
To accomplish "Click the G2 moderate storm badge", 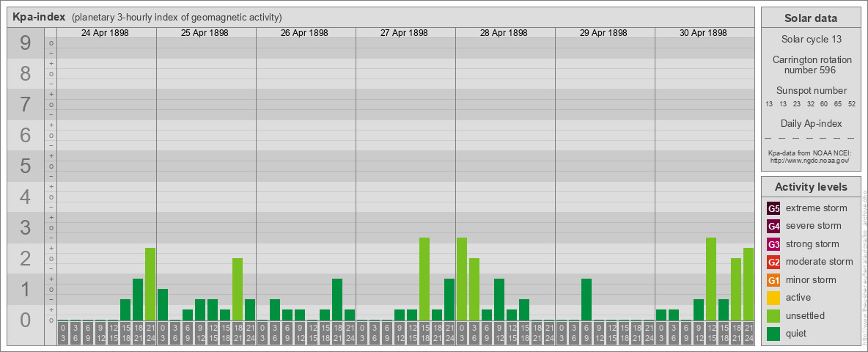I will coord(773,262).
